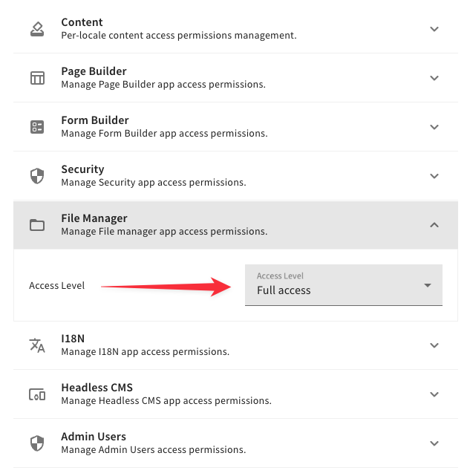Click the Access Level dropdown arrow

pos(427,286)
